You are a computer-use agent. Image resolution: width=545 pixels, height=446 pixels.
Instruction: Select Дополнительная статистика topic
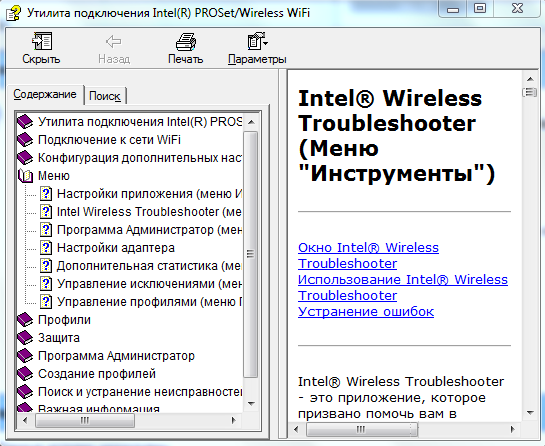click(149, 266)
